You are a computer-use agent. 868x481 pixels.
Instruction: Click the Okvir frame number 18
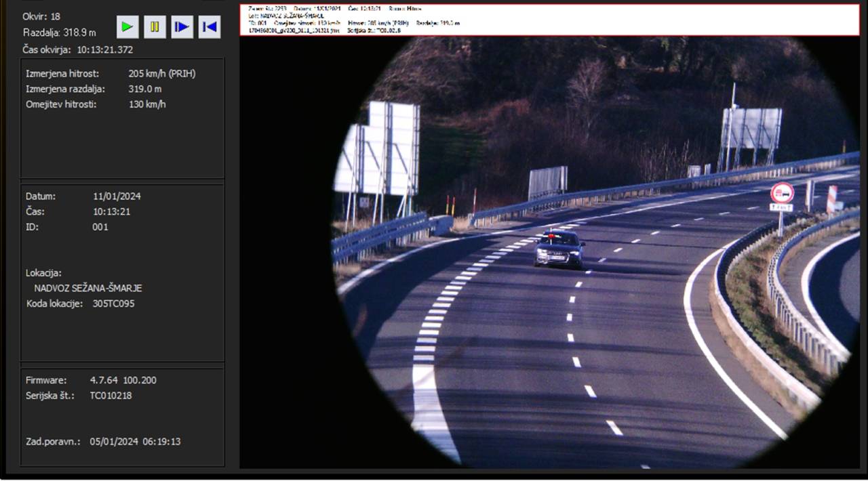click(x=55, y=16)
